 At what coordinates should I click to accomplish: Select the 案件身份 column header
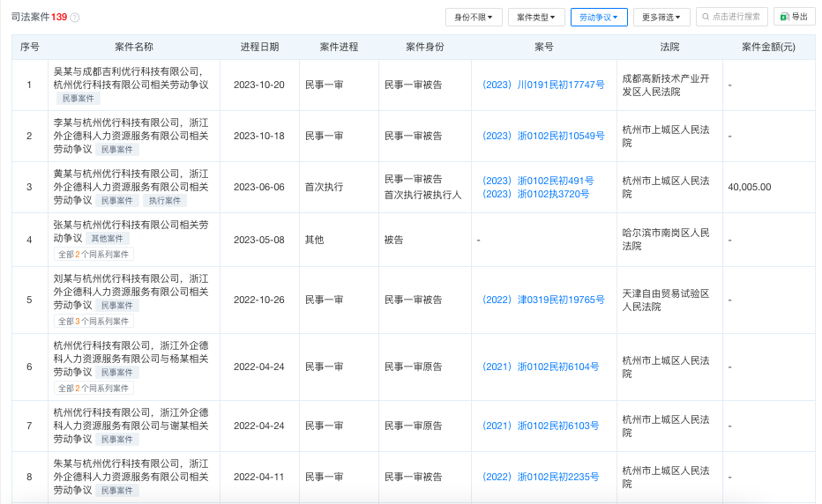click(x=424, y=48)
